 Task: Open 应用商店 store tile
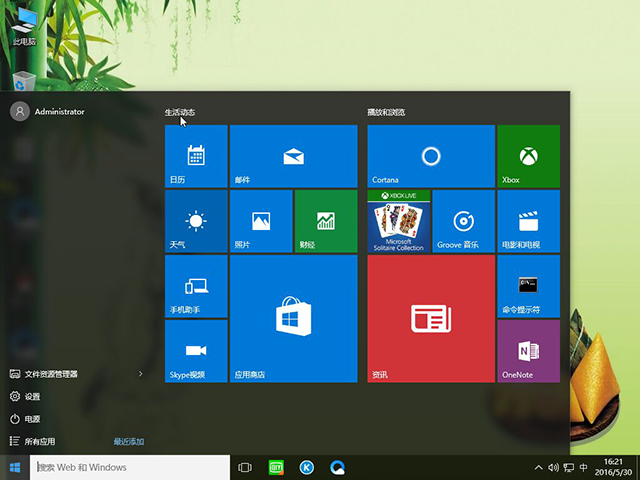coord(293,318)
